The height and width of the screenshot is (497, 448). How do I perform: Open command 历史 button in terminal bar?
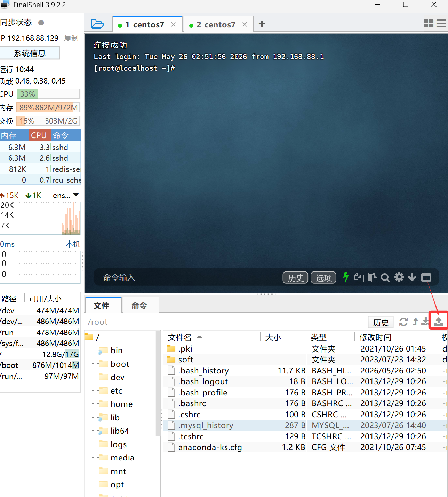(x=296, y=278)
